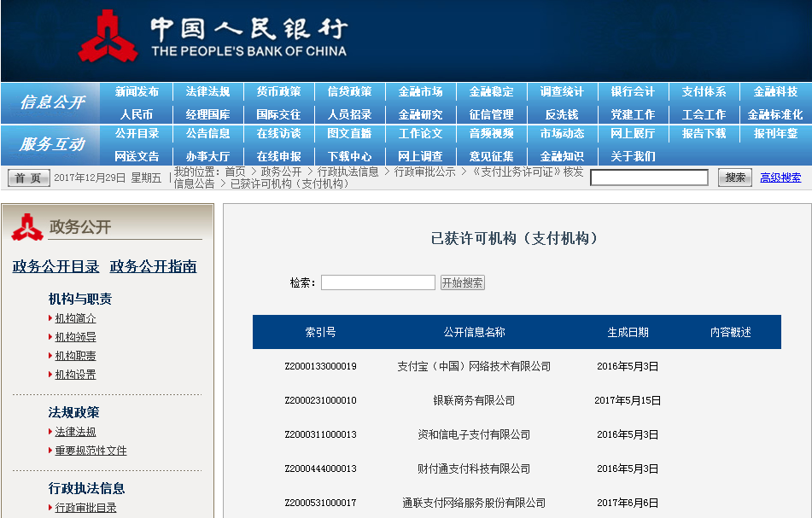The image size is (812, 518).
Task: Open the 高级搜索 advanced search link
Action: click(x=780, y=178)
